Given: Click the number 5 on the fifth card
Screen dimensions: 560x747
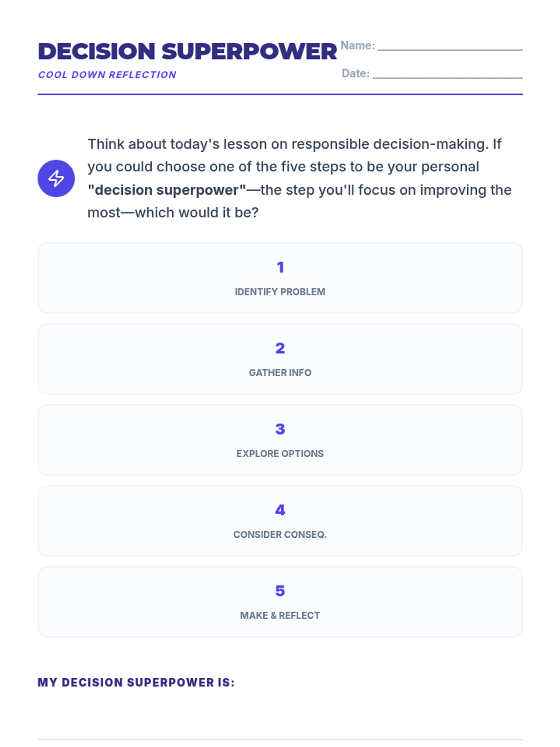Looking at the screenshot, I should (280, 591).
